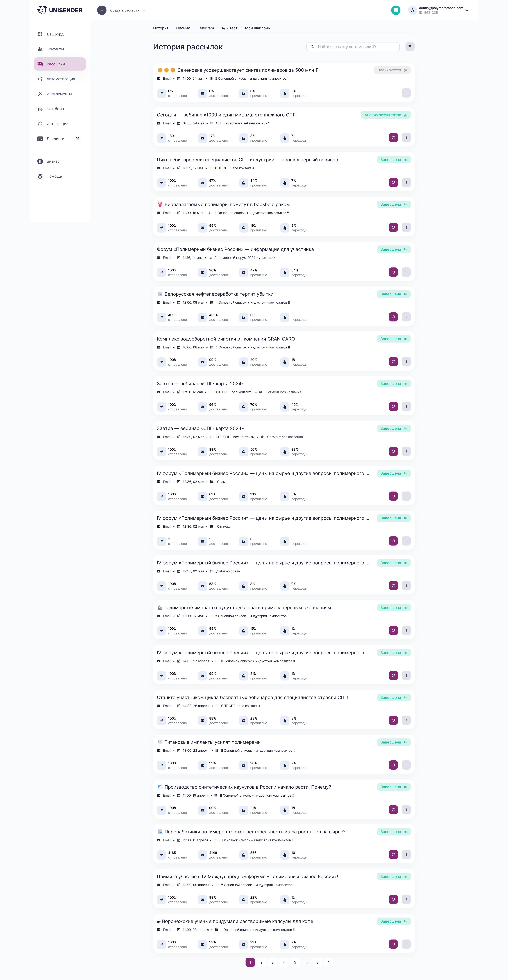
Task: Click the Лендинги external link icon
Action: [x=78, y=139]
